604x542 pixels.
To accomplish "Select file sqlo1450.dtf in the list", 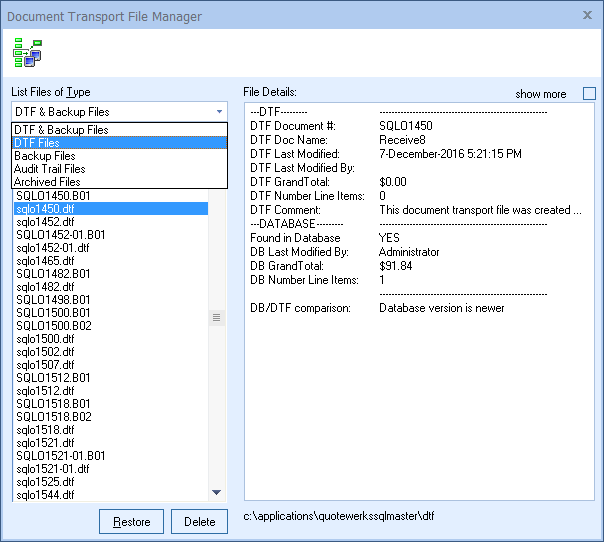I will click(45, 209).
